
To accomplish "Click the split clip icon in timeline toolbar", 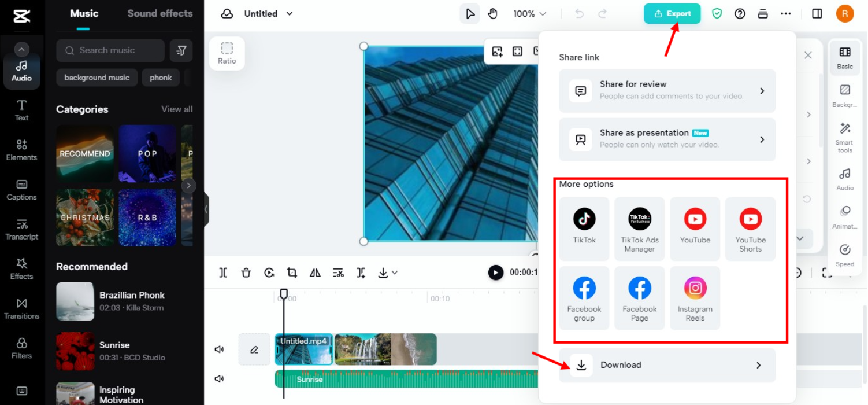I will pyautogui.click(x=224, y=273).
